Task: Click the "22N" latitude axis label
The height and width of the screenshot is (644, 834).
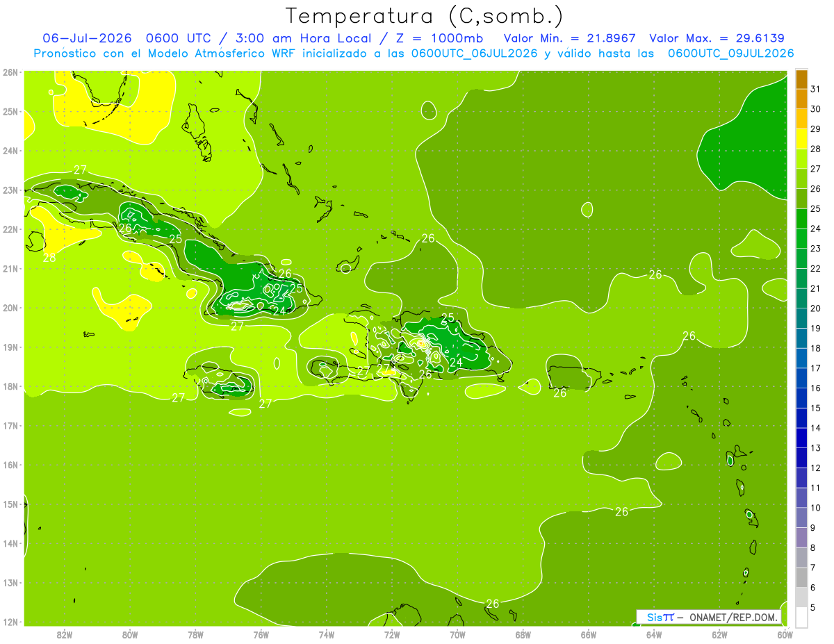Action: 10,229
